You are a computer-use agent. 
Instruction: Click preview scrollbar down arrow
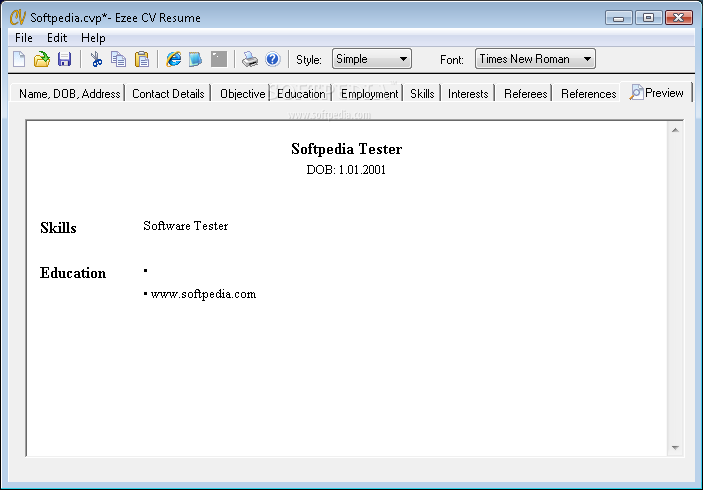pyautogui.click(x=675, y=447)
